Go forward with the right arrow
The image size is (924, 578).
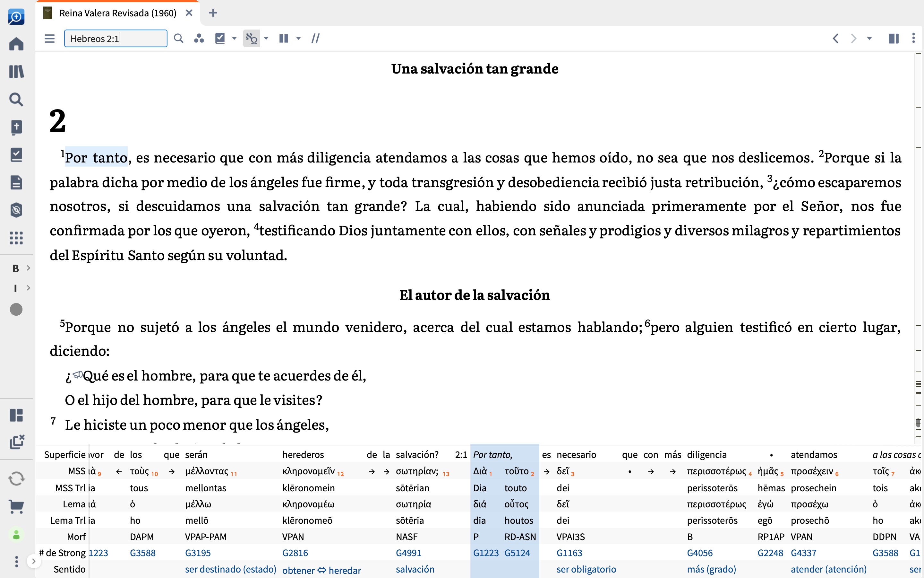[x=853, y=39]
